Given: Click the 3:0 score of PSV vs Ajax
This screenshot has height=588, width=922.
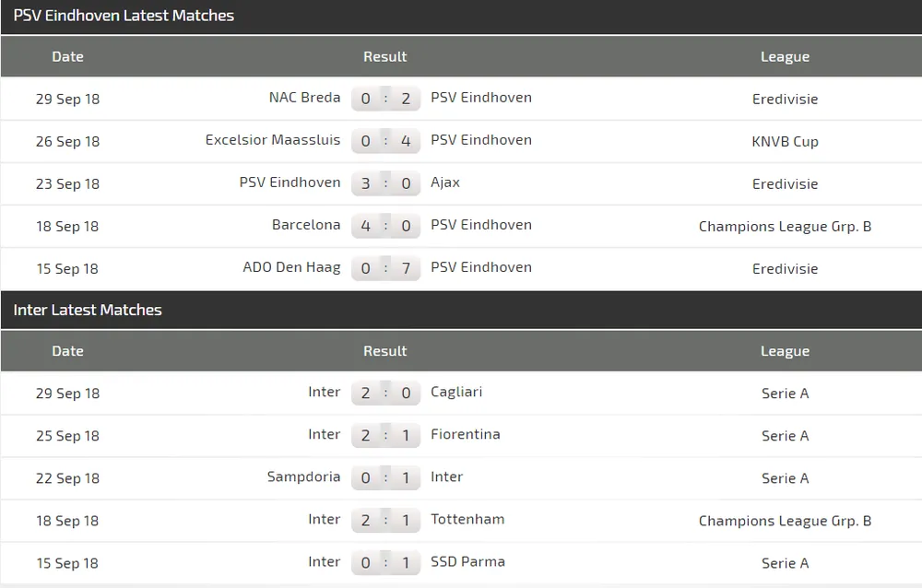Looking at the screenshot, I should click(x=385, y=183).
